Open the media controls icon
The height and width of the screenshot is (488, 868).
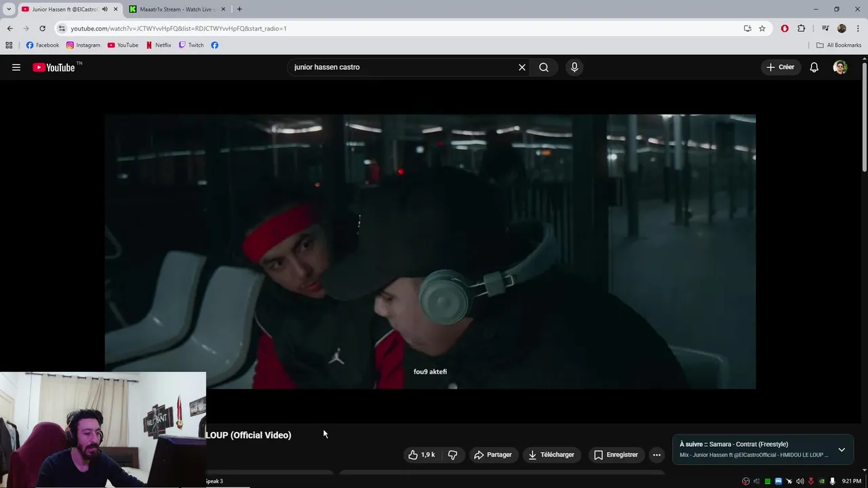click(x=825, y=28)
